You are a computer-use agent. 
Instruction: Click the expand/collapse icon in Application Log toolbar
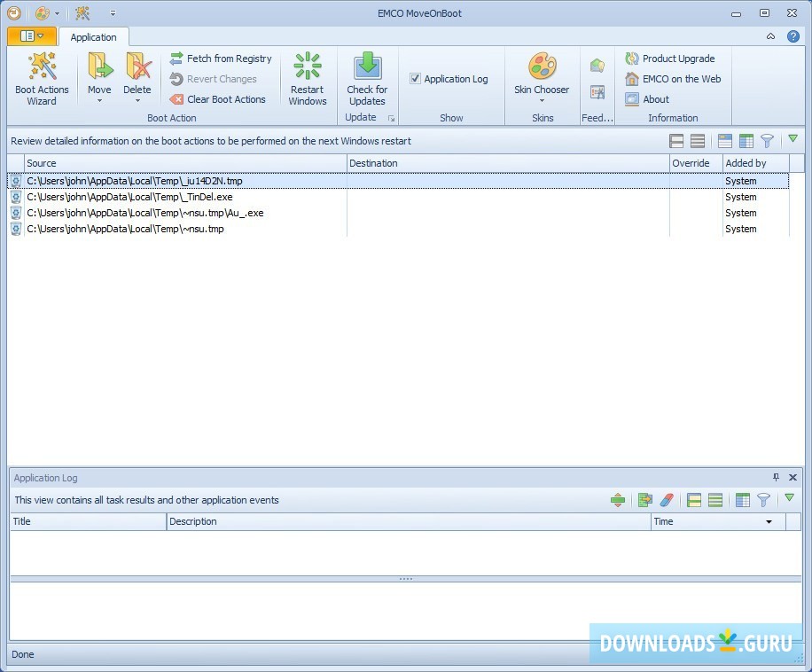pos(618,500)
